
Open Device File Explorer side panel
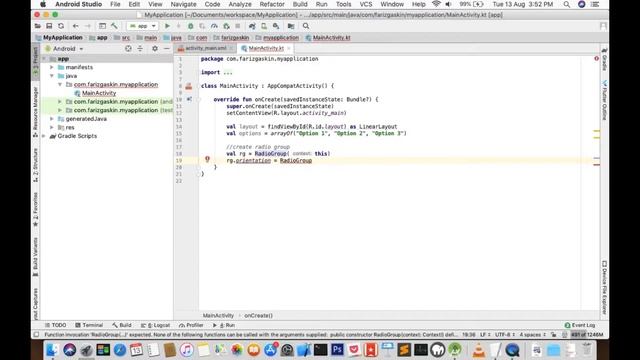[x=604, y=287]
